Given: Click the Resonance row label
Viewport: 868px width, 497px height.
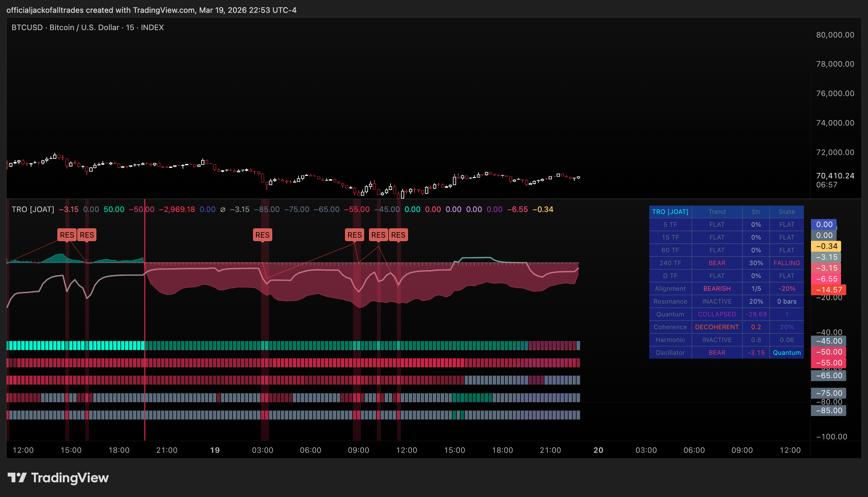Looking at the screenshot, I should (x=670, y=301).
